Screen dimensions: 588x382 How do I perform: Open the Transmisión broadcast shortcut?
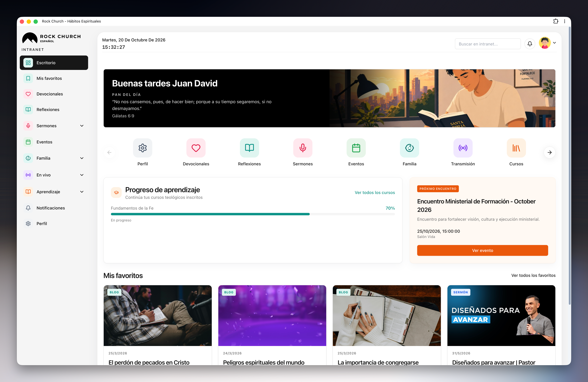tap(463, 148)
